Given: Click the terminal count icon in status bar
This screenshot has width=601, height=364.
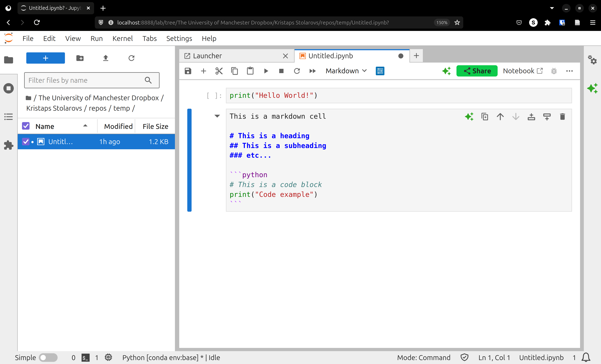Looking at the screenshot, I should (x=85, y=357).
